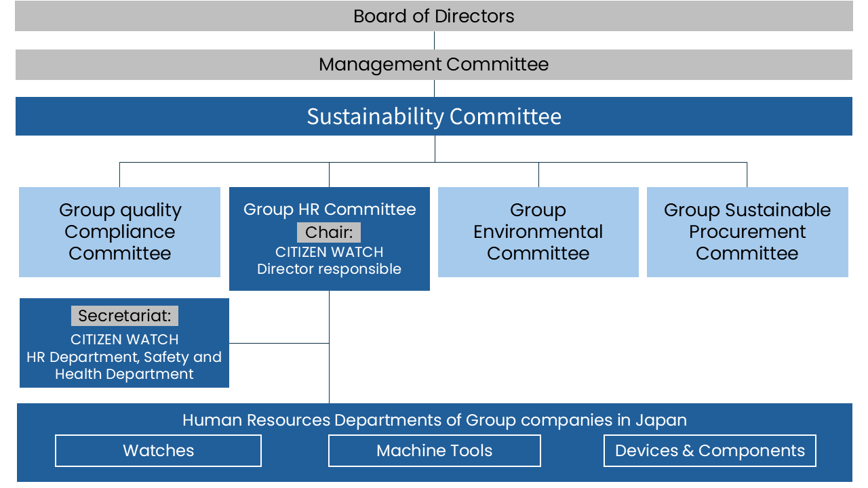Viewport: 868px width, 488px height.
Task: Click the CITIZEN WATCH text under Secretariat
Action: (x=125, y=340)
